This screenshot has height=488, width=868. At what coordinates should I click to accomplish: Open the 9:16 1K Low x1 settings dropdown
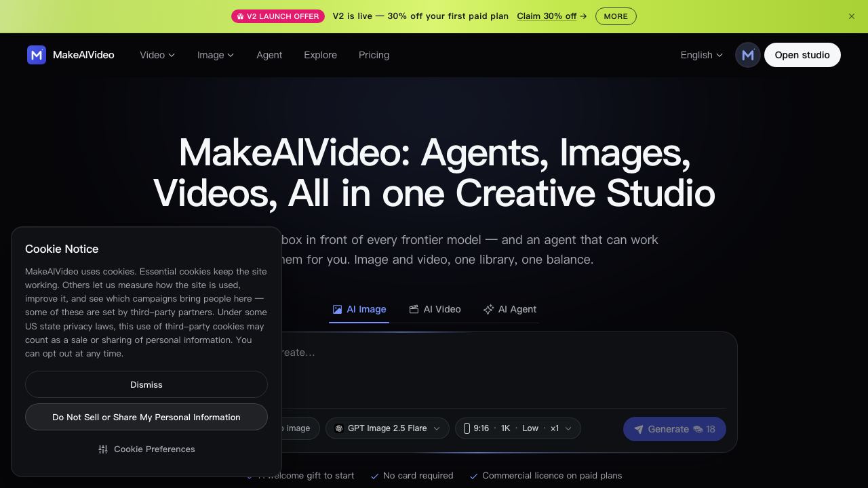517,428
